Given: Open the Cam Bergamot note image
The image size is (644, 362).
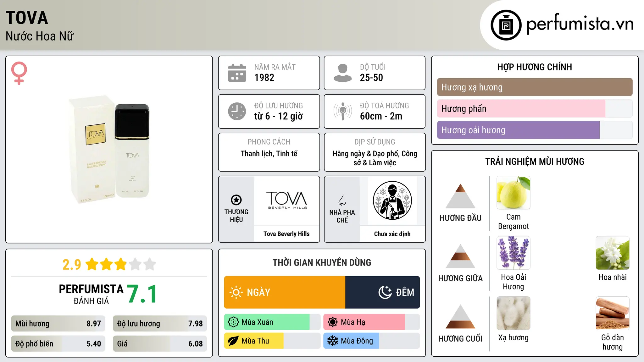Looking at the screenshot, I should 514,193.
